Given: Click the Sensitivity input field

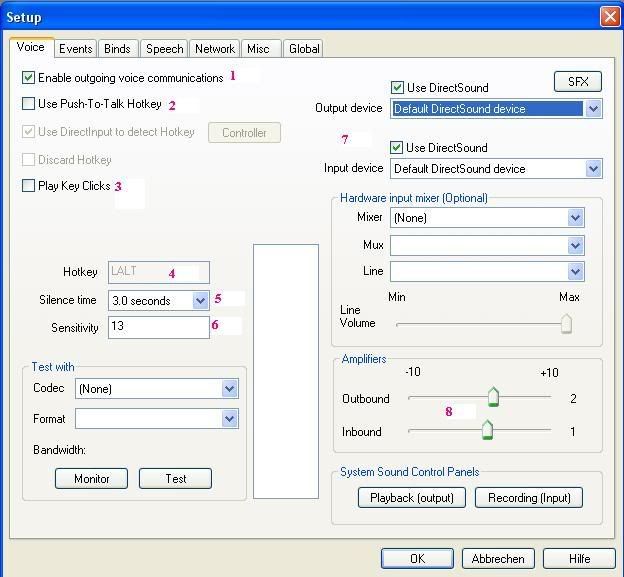Looking at the screenshot, I should click(x=159, y=327).
